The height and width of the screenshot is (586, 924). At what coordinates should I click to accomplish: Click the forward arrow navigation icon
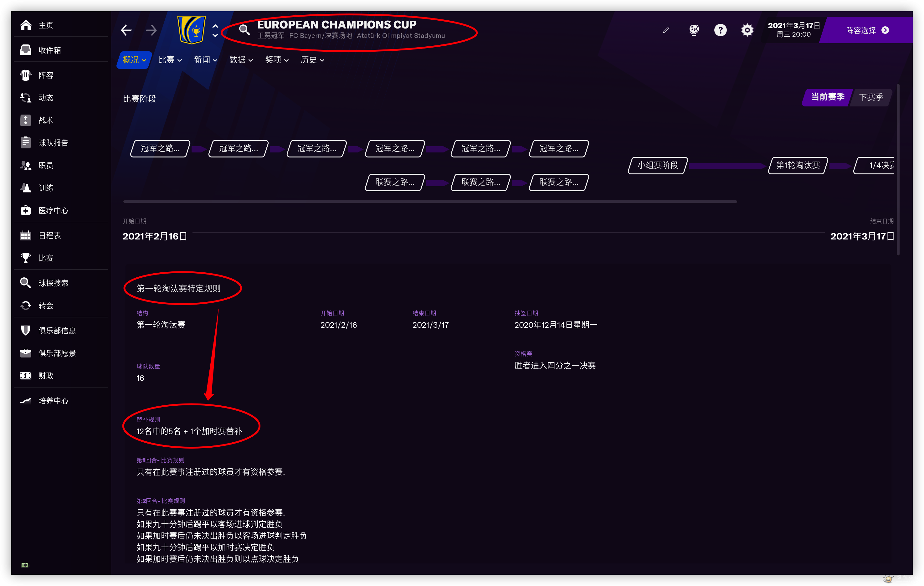(151, 30)
